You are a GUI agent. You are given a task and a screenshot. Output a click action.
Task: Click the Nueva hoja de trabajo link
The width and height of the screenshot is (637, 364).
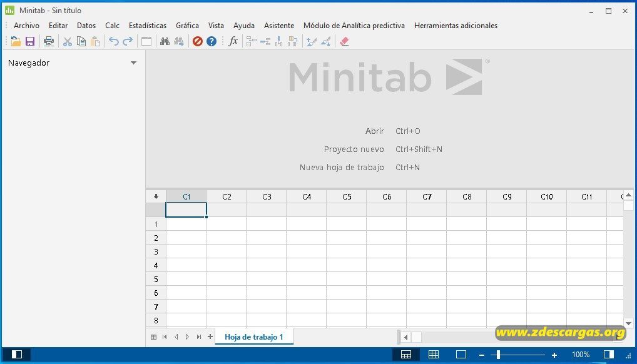tap(342, 167)
